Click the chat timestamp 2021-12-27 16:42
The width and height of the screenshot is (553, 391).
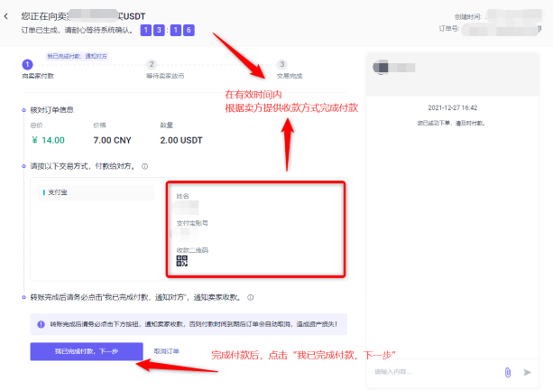point(452,108)
